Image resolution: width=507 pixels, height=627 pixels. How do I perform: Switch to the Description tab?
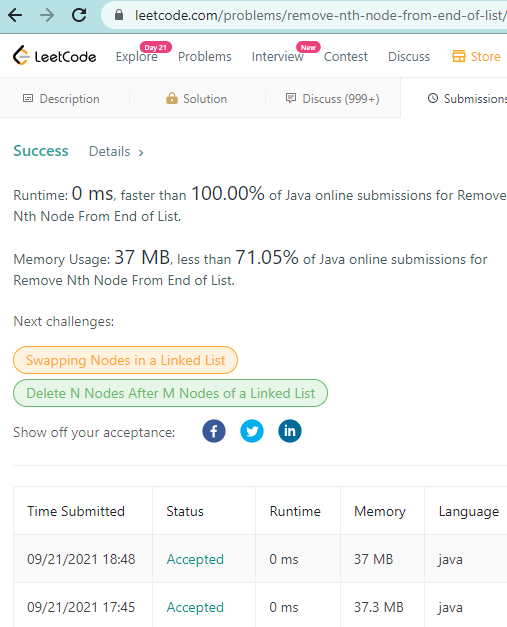(x=61, y=98)
